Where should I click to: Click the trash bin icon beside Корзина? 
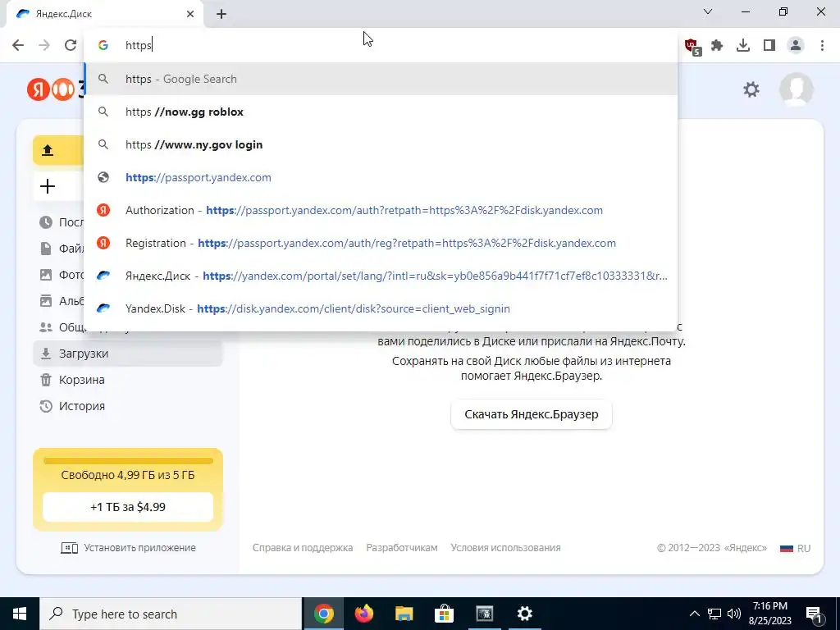[46, 380]
